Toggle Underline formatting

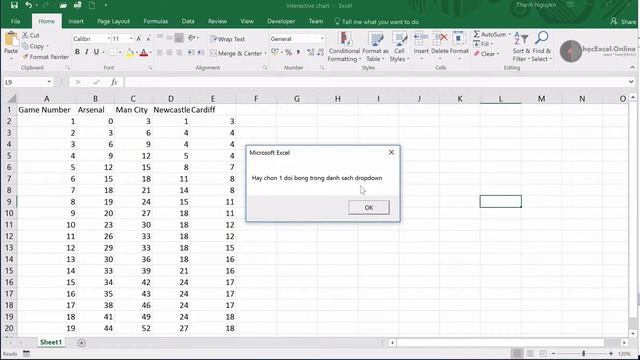tap(96, 52)
